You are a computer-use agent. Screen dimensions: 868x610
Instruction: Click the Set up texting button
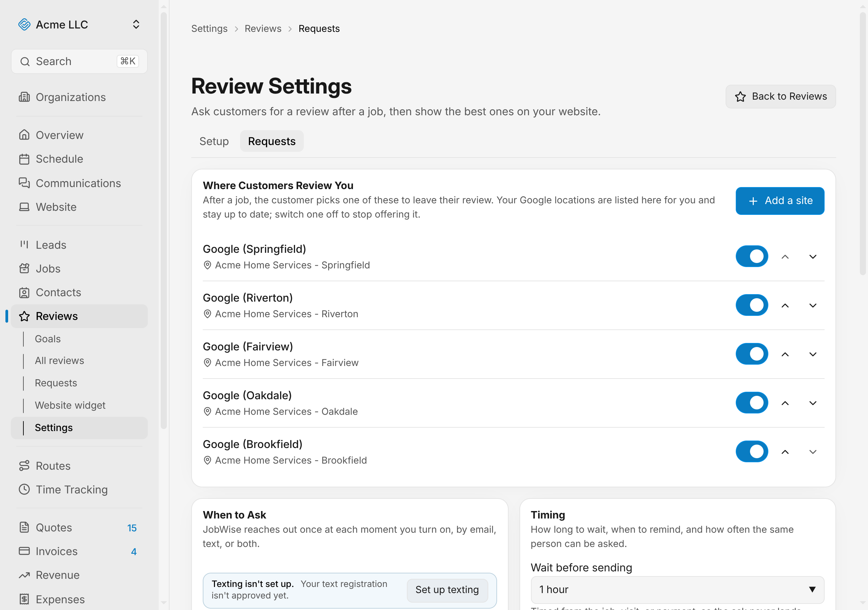[x=447, y=590]
